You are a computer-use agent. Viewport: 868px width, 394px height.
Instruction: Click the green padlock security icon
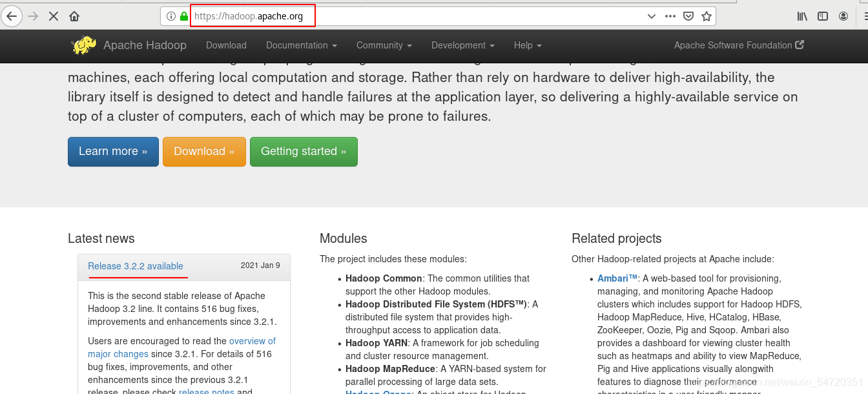[x=184, y=16]
